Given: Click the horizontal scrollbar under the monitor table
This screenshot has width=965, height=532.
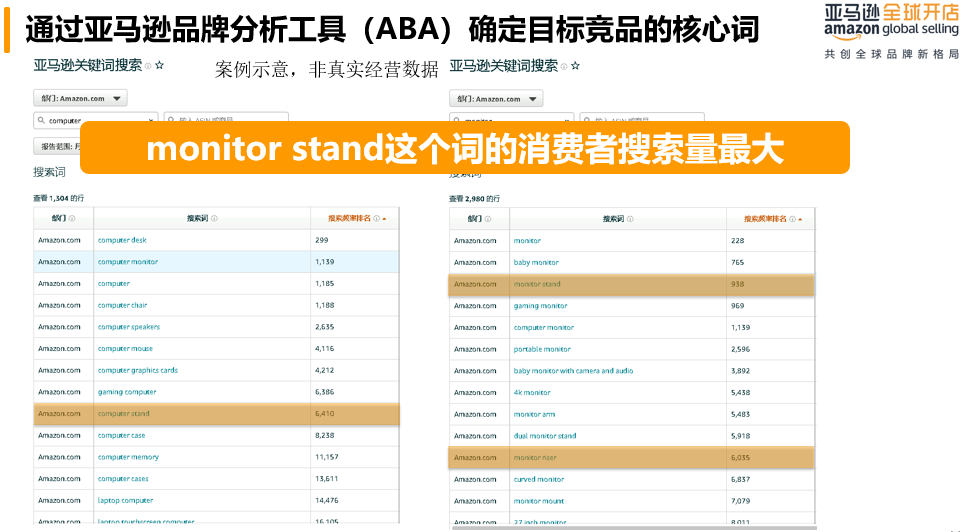Looking at the screenshot, I should point(634,528).
